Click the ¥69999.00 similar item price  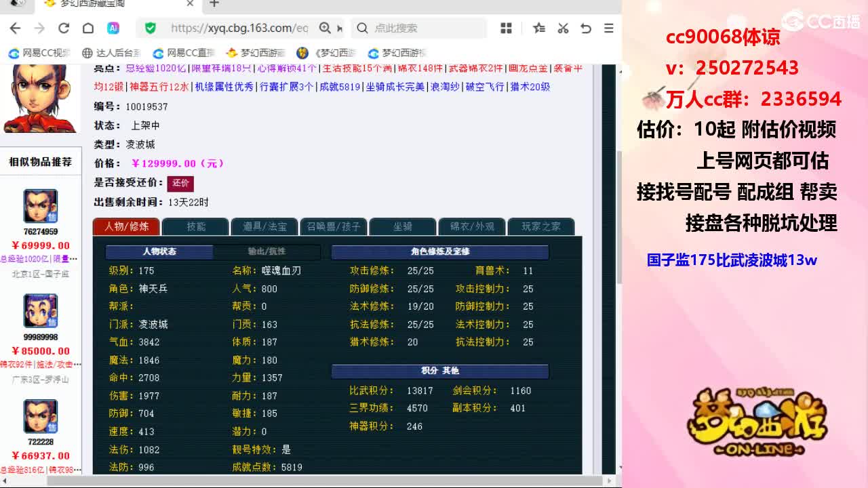(41, 245)
